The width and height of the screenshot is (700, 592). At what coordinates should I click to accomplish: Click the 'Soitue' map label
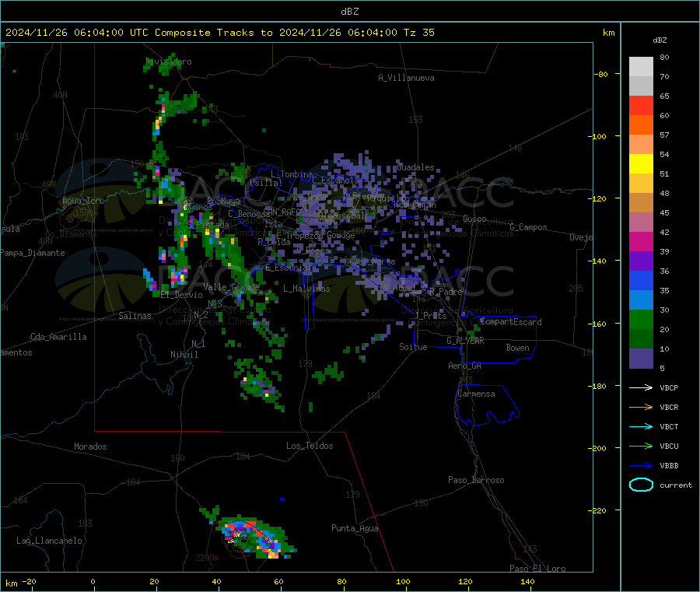pyautogui.click(x=413, y=347)
